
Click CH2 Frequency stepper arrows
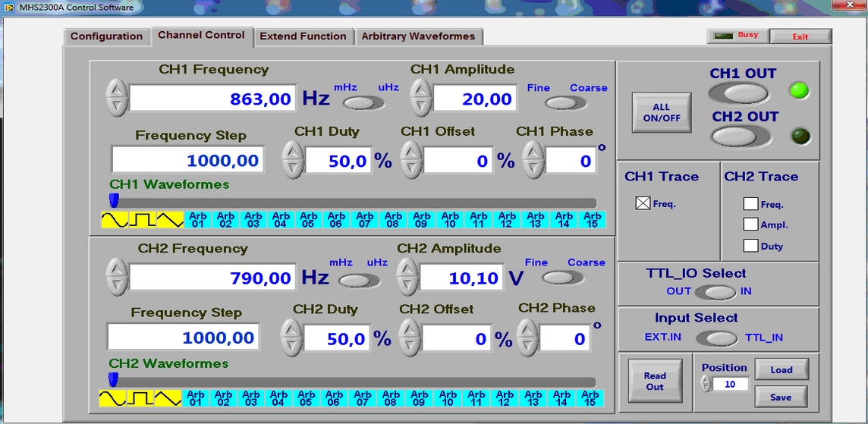click(116, 276)
